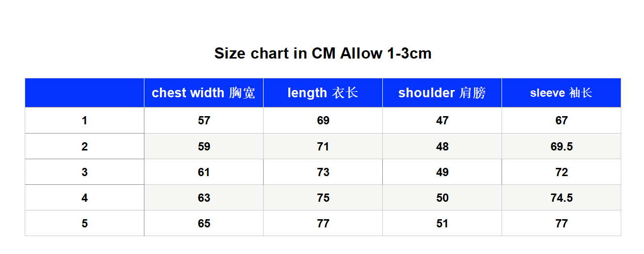This screenshot has width=644, height=254.
Task: Click the empty blue header cell
Action: tap(84, 93)
